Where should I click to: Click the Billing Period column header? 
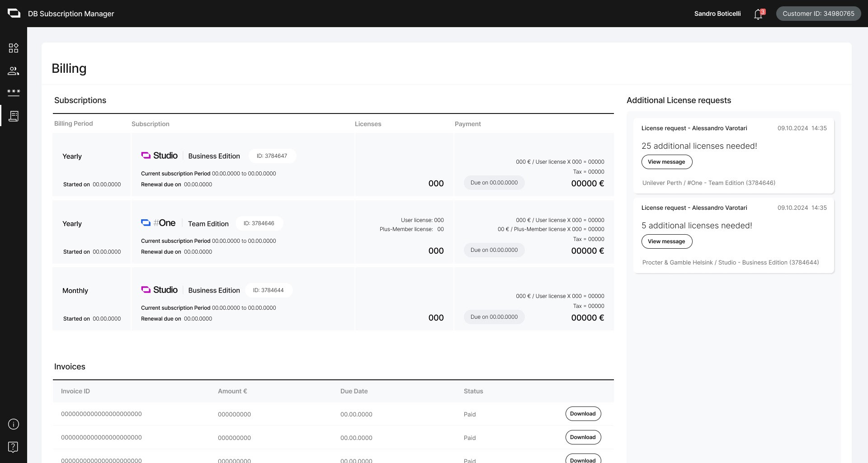pos(74,123)
